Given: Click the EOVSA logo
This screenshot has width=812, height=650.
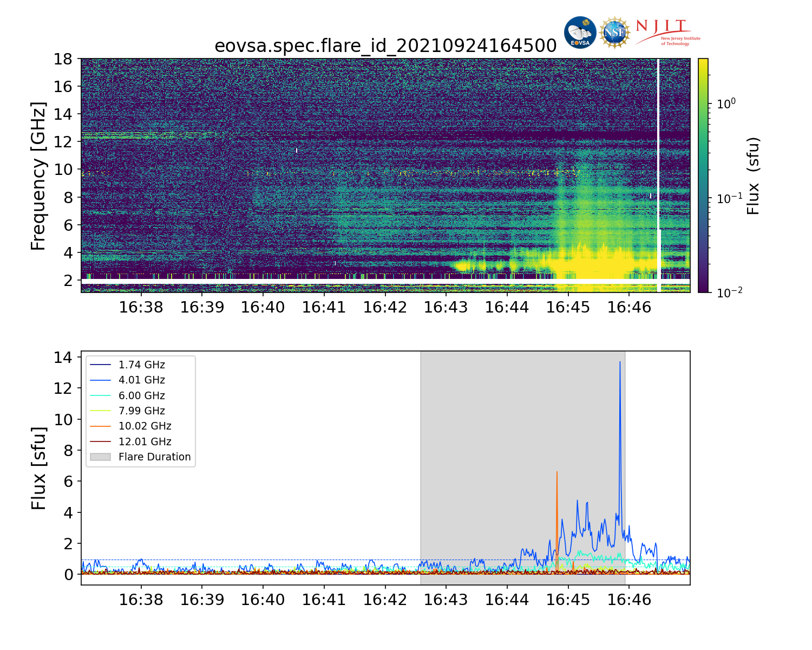Looking at the screenshot, I should point(580,32).
